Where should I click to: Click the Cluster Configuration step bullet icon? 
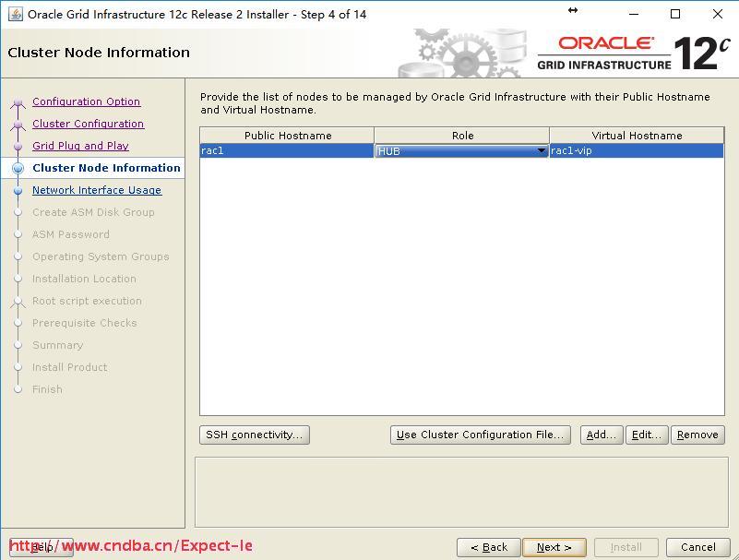(x=18, y=125)
